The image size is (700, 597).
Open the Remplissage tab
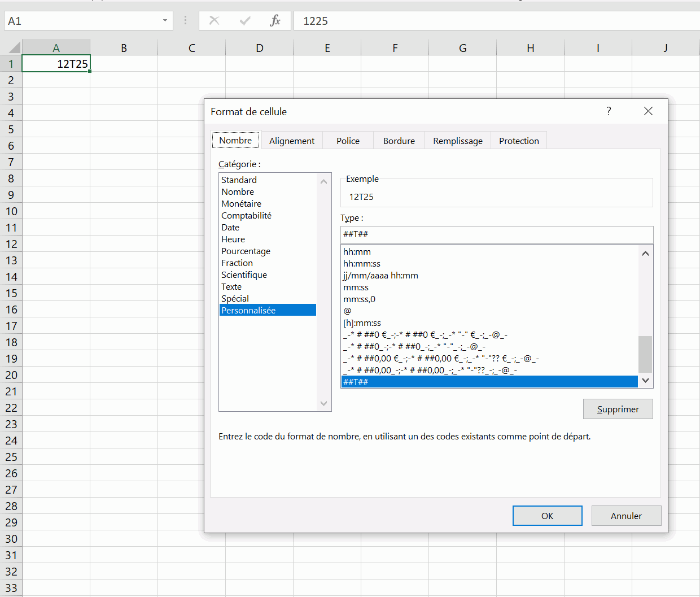pos(457,141)
